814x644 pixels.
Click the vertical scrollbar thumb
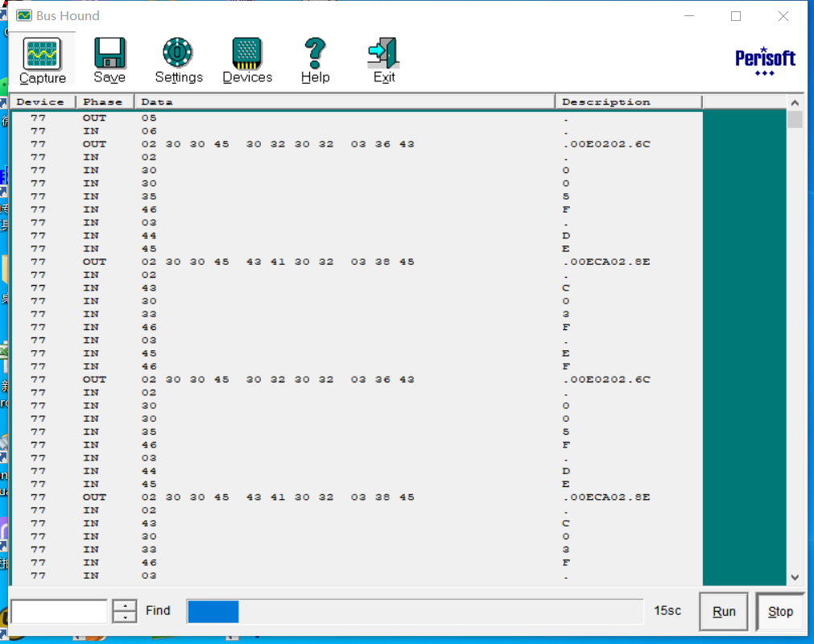(795, 119)
